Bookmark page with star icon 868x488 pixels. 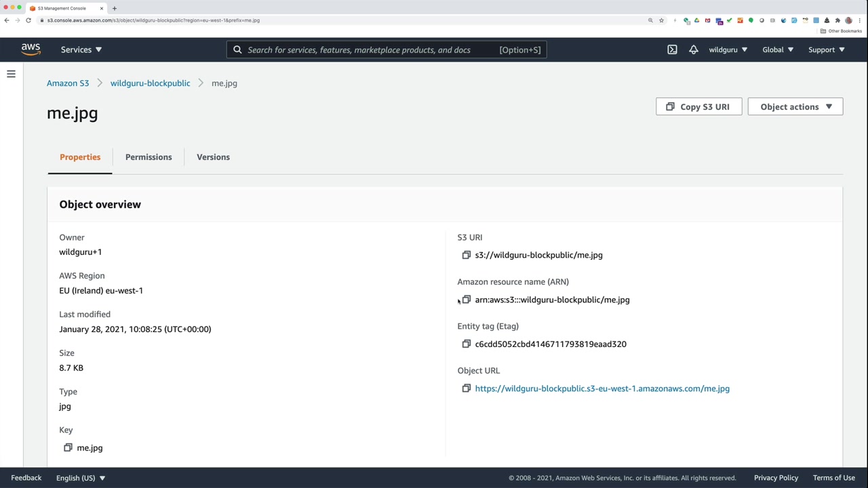661,20
